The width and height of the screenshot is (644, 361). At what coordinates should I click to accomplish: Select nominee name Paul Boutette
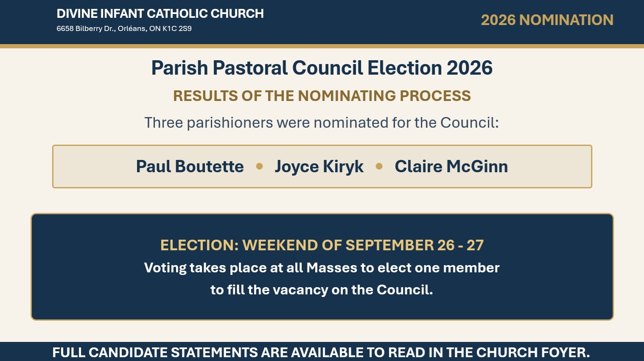coord(190,166)
